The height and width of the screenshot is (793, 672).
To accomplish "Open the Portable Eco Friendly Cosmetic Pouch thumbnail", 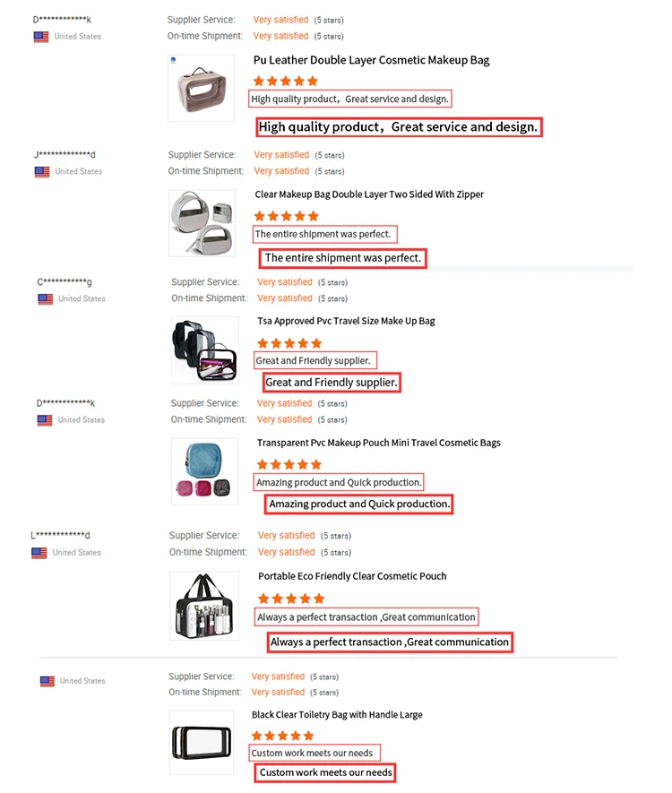I will (204, 605).
